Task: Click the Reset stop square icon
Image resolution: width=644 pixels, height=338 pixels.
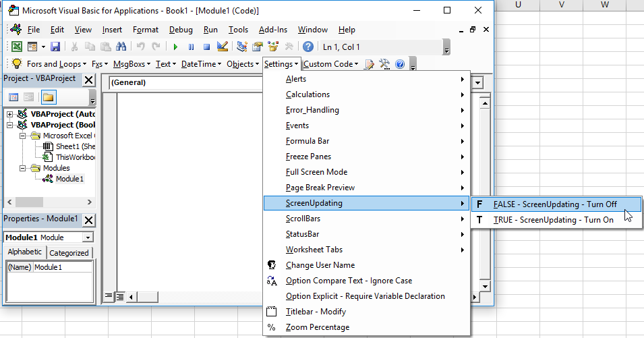Action: 206,47
